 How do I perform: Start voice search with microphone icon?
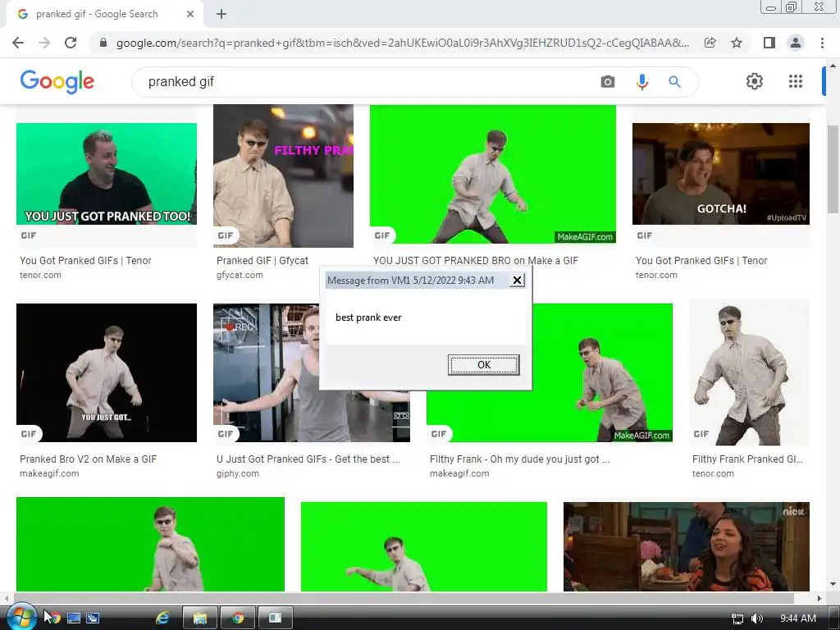coord(641,82)
